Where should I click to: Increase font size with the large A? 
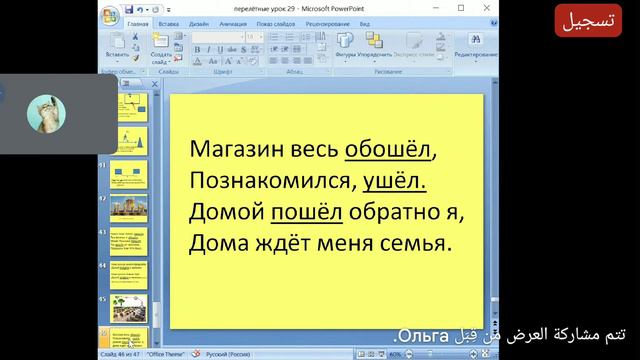pyautogui.click(x=229, y=61)
